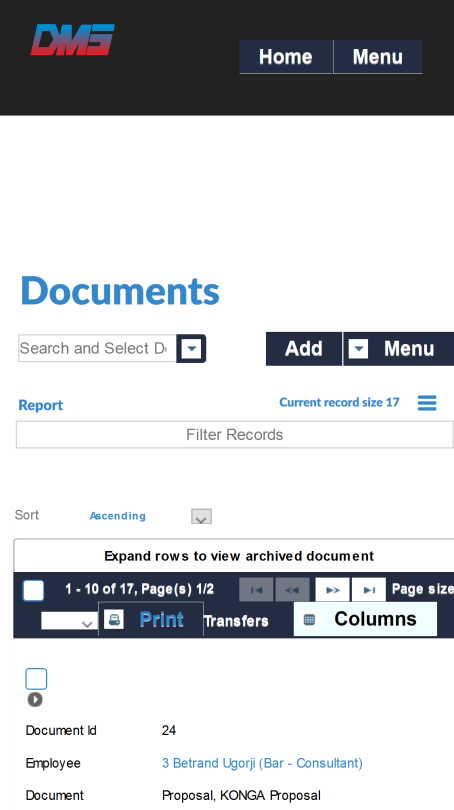This screenshot has width=454, height=810.
Task: Tick the select-all checkbox in table header
Action: 34,590
